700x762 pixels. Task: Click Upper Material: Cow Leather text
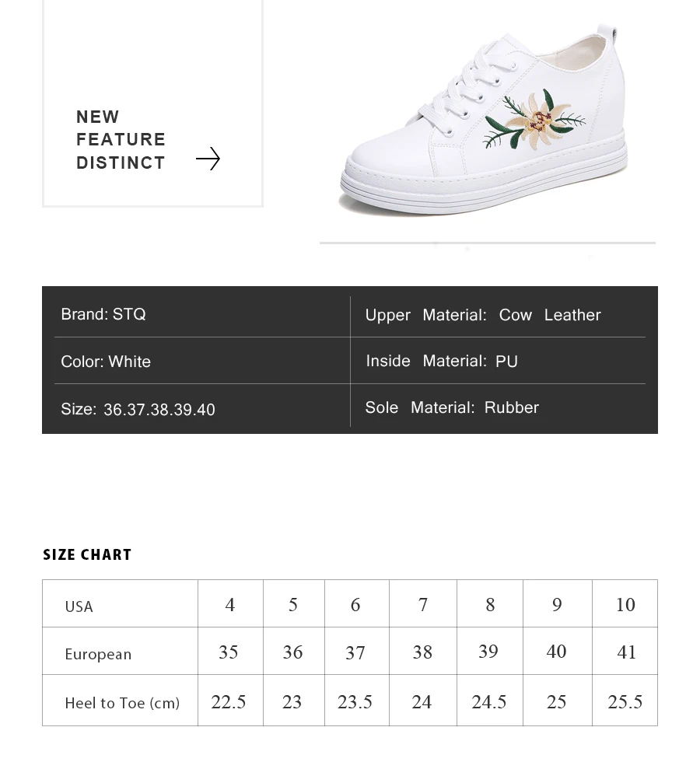(482, 315)
